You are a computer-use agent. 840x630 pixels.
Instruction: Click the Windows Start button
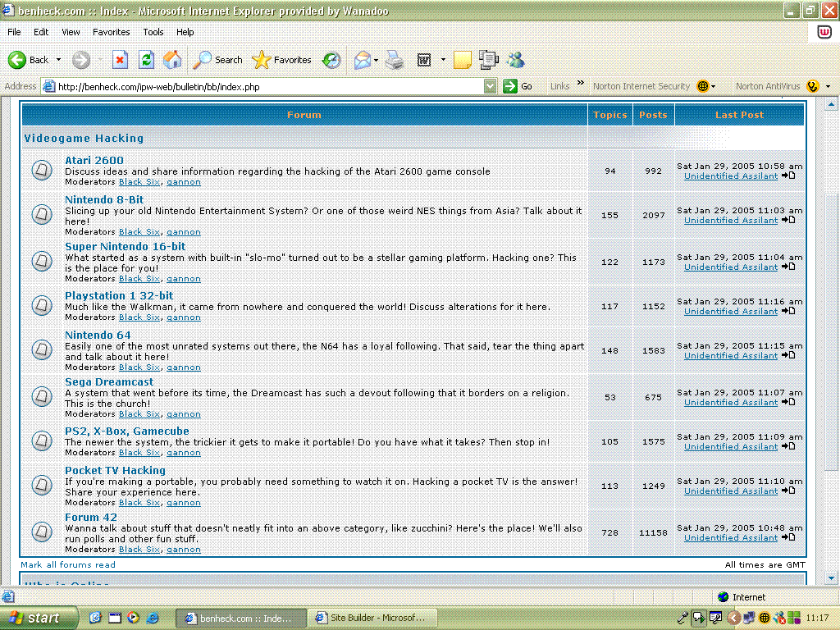coord(38,618)
